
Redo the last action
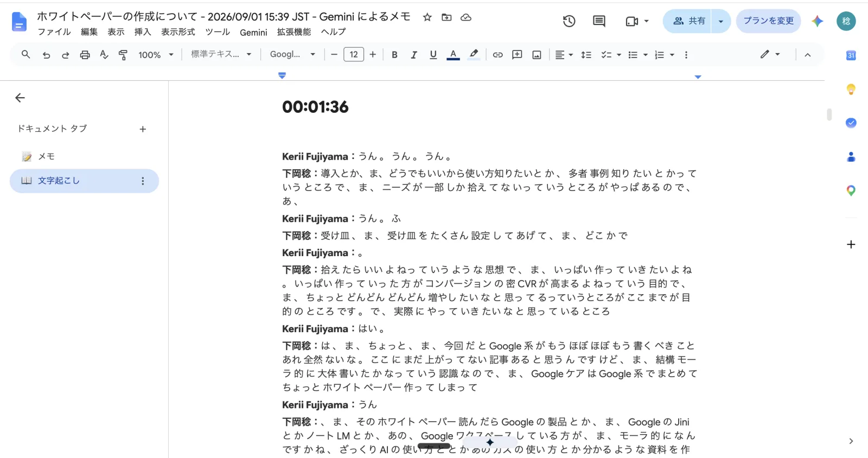66,55
